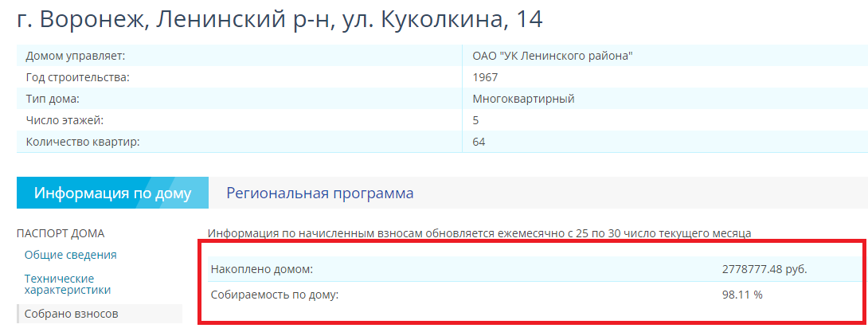Select the Многоквартирный value

click(x=524, y=99)
